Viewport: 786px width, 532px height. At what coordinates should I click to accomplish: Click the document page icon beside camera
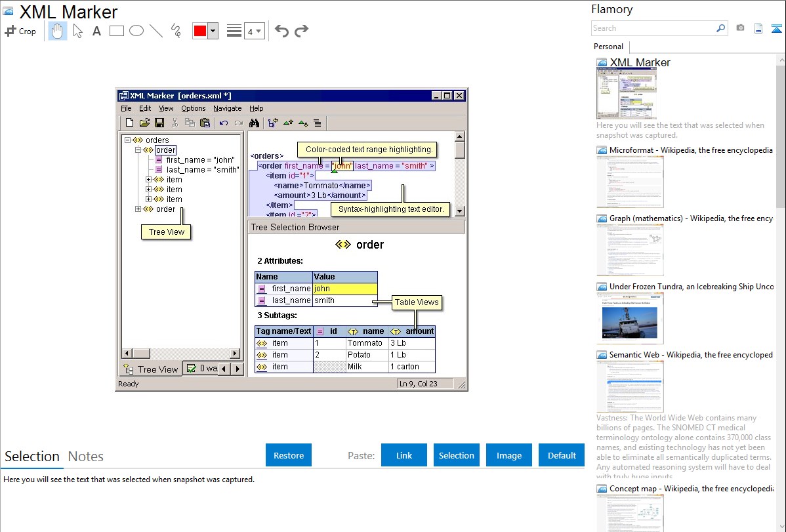(758, 28)
